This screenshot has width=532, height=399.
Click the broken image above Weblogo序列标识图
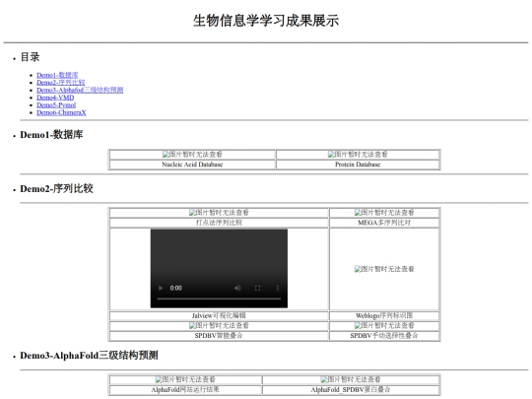384,269
